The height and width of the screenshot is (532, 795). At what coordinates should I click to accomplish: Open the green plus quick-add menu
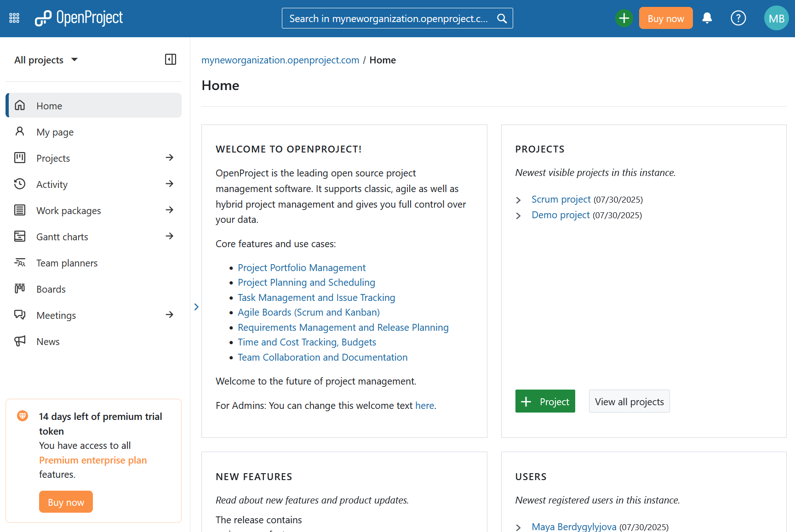pos(624,18)
